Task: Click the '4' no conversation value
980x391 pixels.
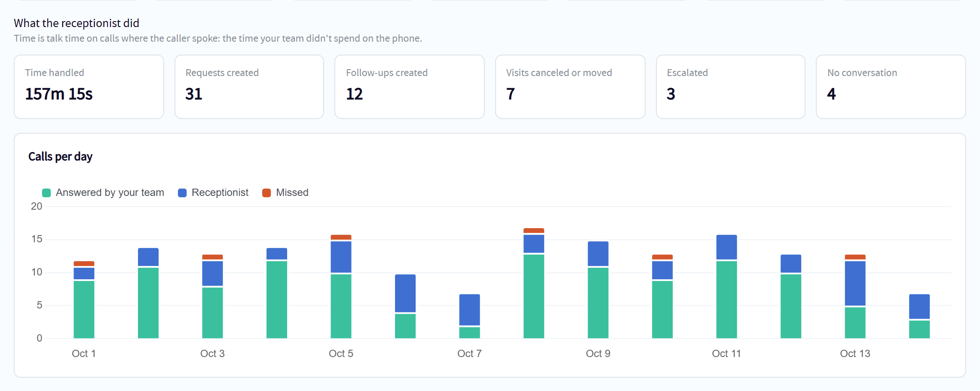Action: (832, 94)
